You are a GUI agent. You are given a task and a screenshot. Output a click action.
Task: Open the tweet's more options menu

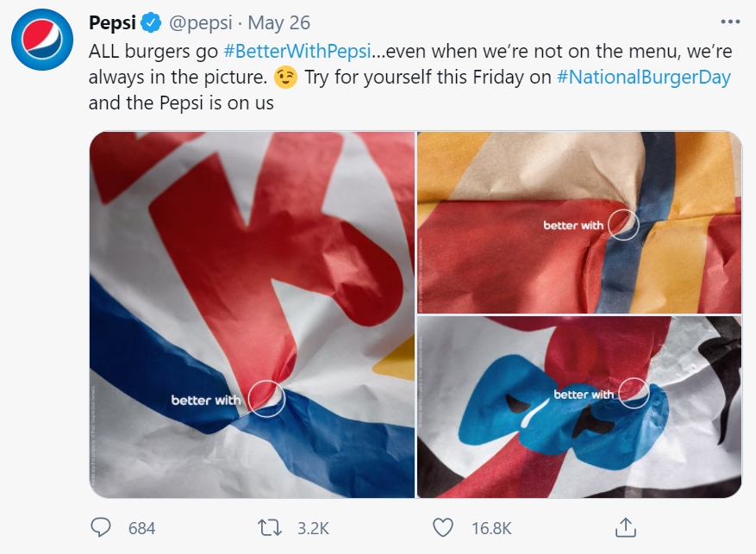coord(728,21)
